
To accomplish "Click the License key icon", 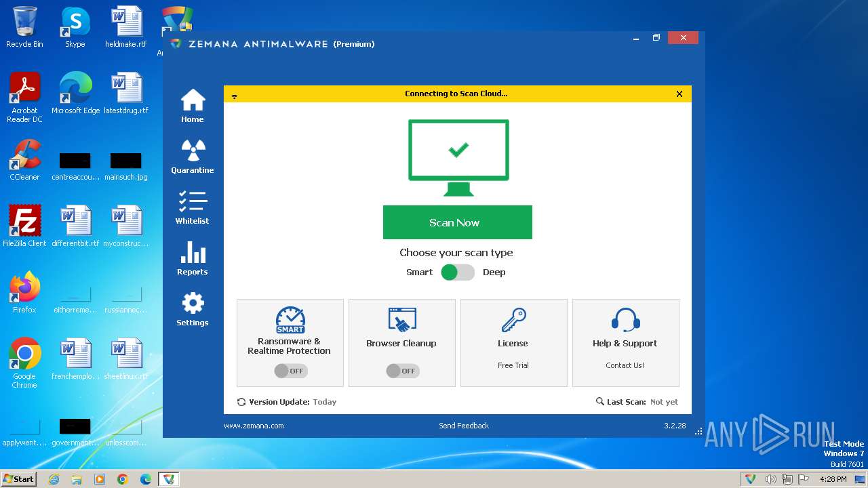I will [513, 320].
